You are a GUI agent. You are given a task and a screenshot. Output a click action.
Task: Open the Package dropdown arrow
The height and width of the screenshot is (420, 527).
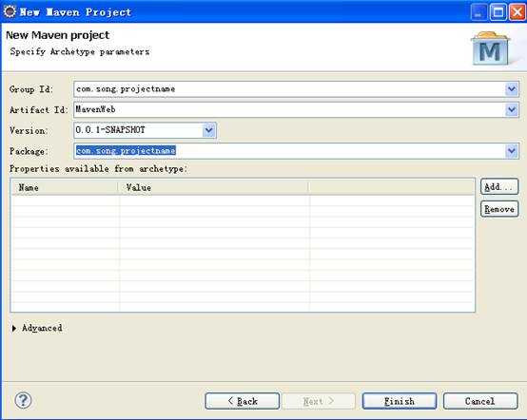512,151
